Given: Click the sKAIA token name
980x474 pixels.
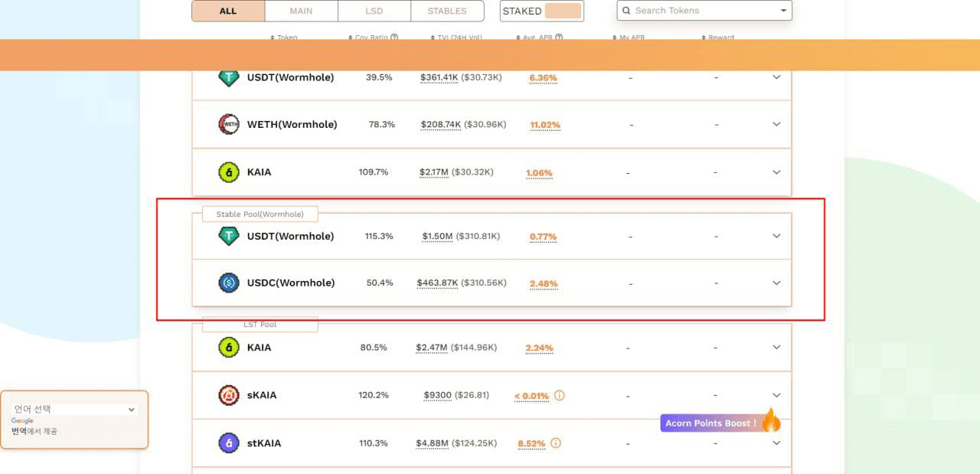Looking at the screenshot, I should tap(262, 395).
